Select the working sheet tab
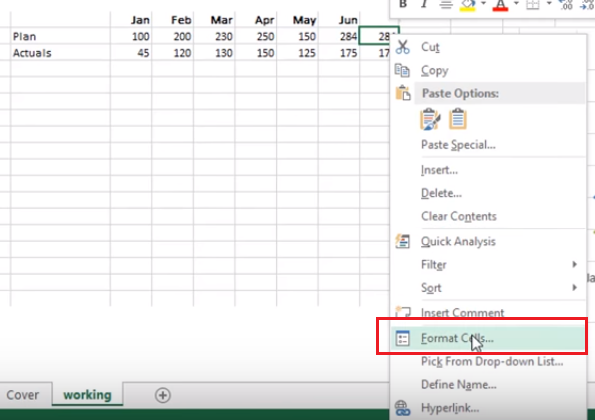595x420 pixels. pyautogui.click(x=87, y=395)
